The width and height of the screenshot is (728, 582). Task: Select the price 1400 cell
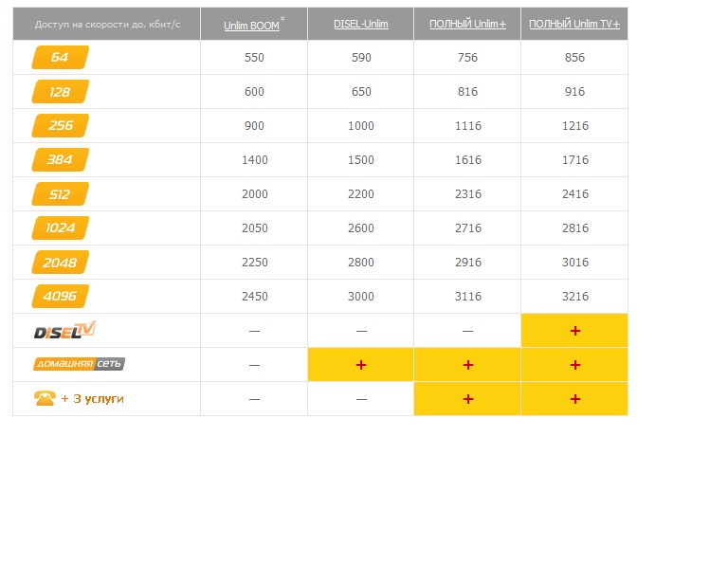255,159
